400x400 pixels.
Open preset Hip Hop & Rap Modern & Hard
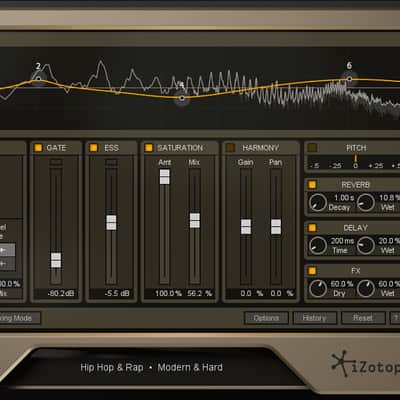pyautogui.click(x=151, y=367)
